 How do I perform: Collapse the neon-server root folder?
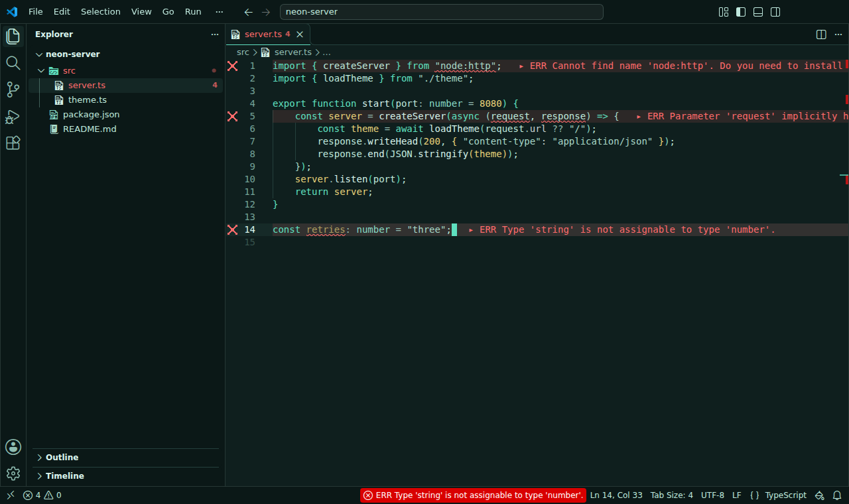click(40, 54)
